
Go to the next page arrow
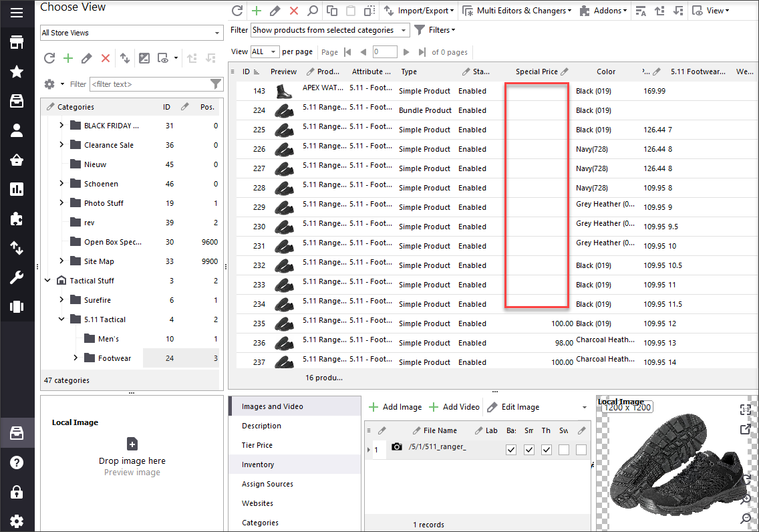pos(406,51)
